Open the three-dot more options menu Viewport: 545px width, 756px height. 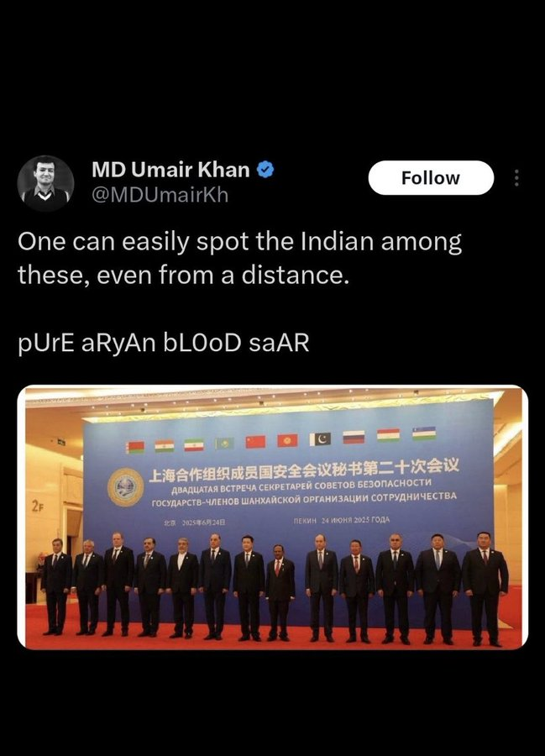tap(516, 178)
